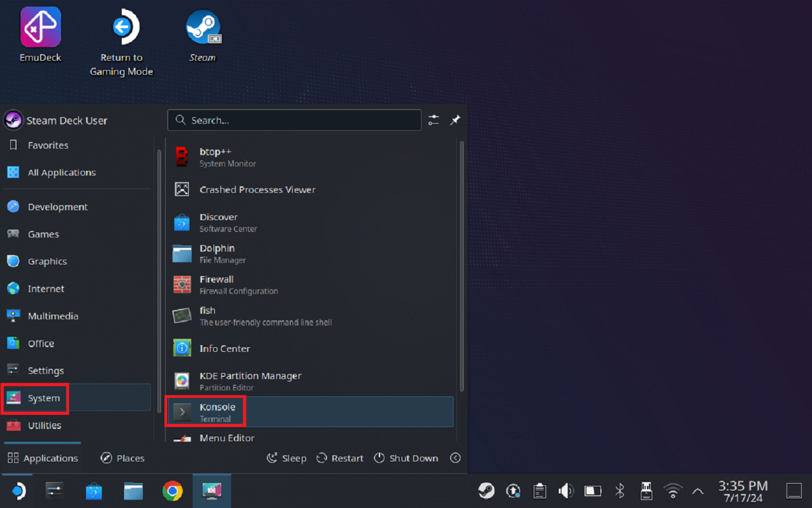Open removable devices tray icon
812x508 pixels.
click(x=647, y=491)
